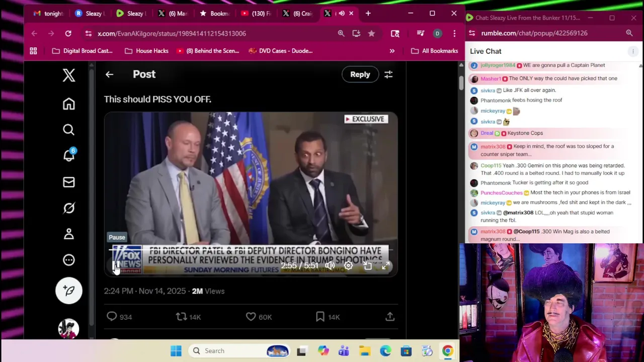644x362 pixels.
Task: Open Messages envelope in the X sidebar
Action: pyautogui.click(x=69, y=182)
